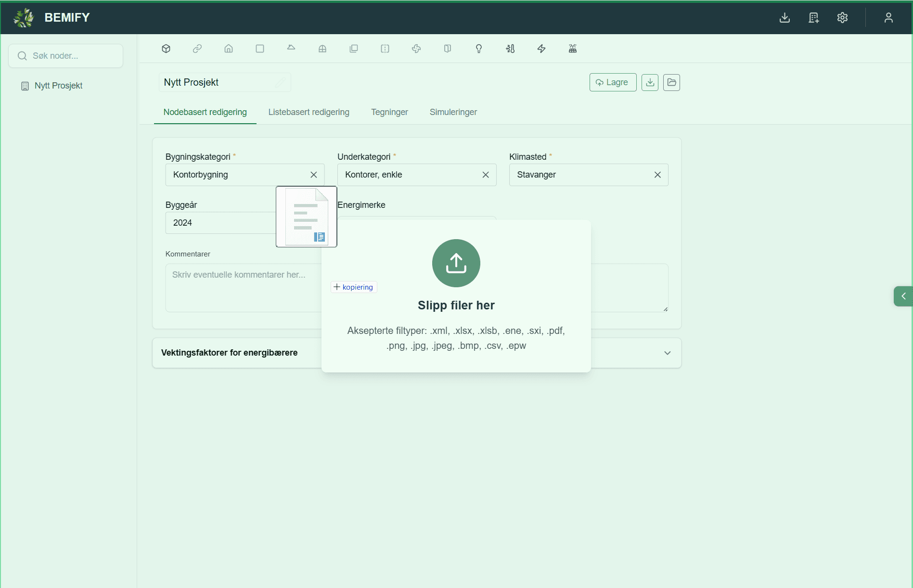Click the Lagre save button
913x588 pixels.
click(x=613, y=82)
